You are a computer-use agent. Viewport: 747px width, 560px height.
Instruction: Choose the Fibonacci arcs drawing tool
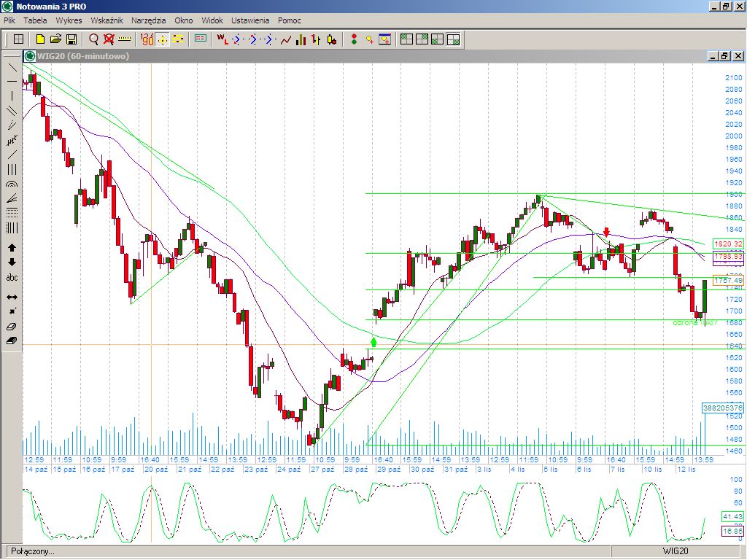click(x=12, y=184)
